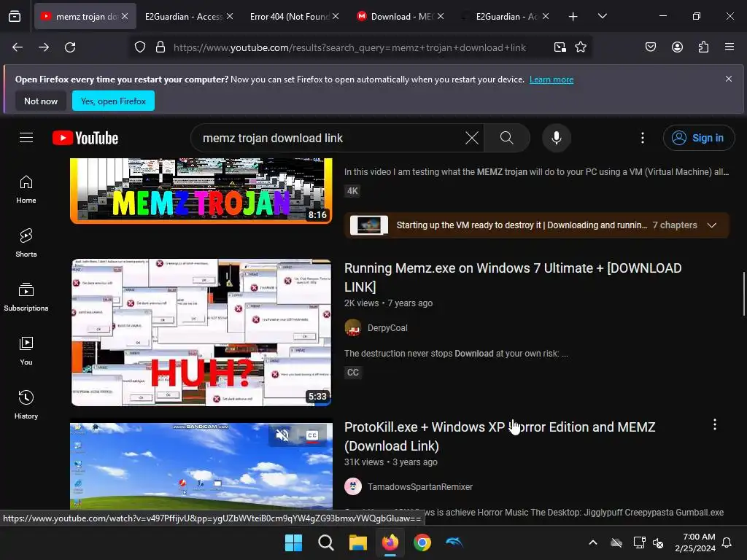Viewport: 747px width, 560px height.
Task: Go to YouTube home via logo
Action: click(85, 138)
